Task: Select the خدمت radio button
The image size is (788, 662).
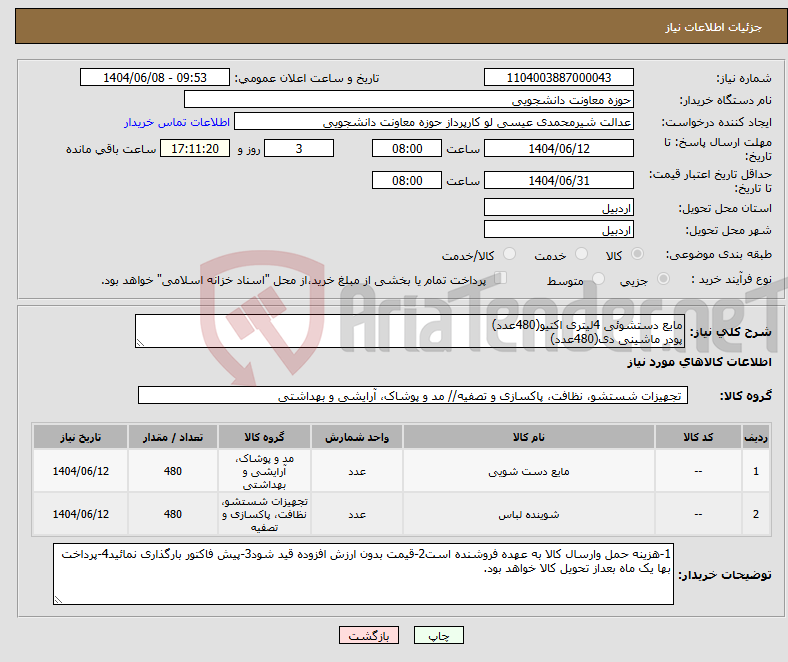Action: tap(581, 254)
